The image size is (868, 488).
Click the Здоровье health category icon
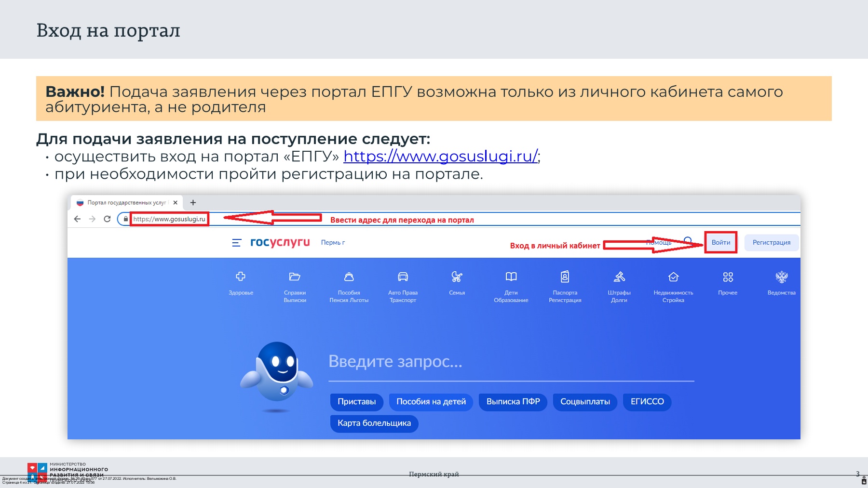(241, 277)
